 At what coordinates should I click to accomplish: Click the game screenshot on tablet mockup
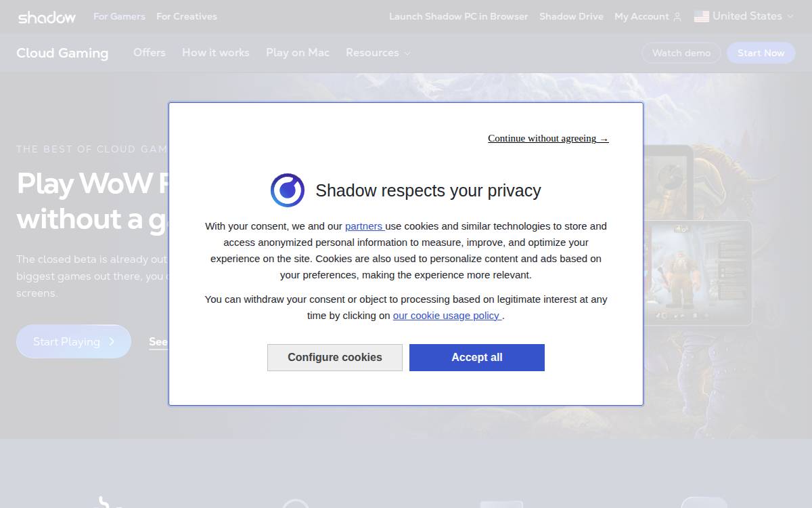point(697,272)
